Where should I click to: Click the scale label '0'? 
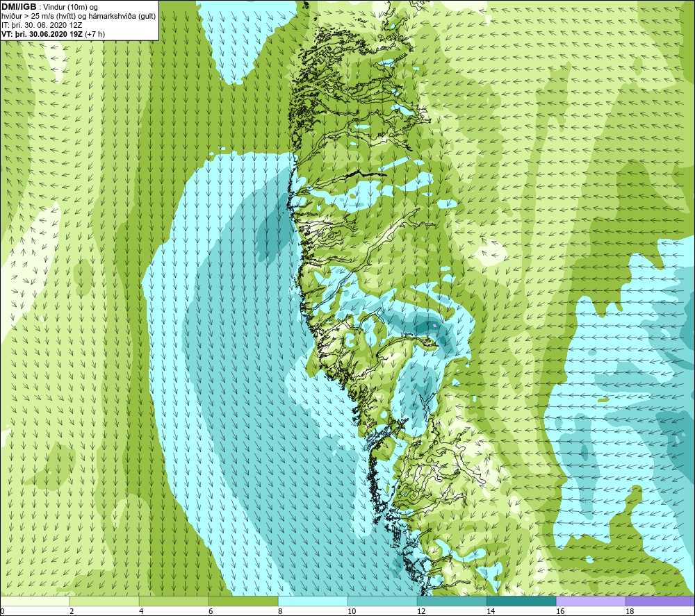click(2, 612)
